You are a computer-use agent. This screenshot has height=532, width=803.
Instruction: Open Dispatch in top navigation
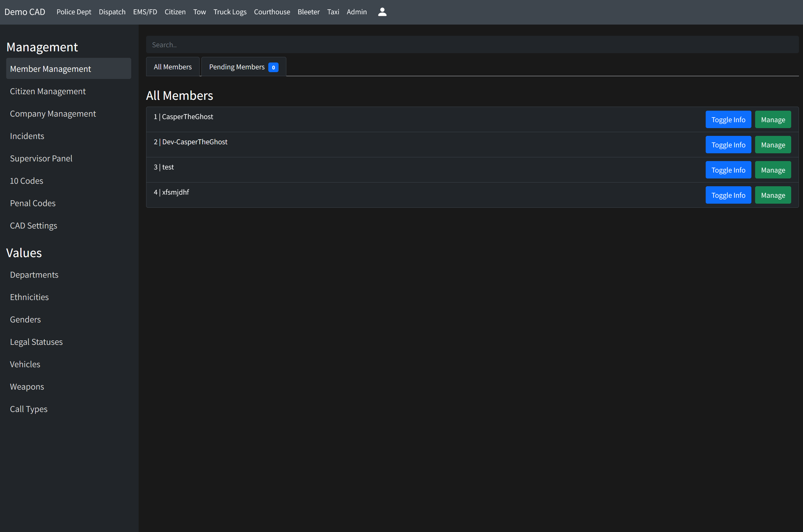click(112, 12)
